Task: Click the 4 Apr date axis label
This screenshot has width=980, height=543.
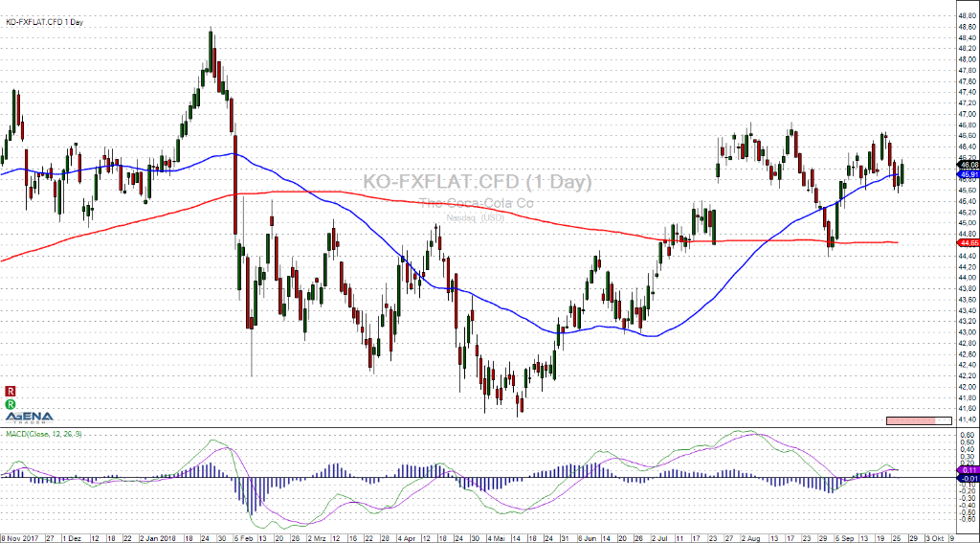Action: (407, 538)
